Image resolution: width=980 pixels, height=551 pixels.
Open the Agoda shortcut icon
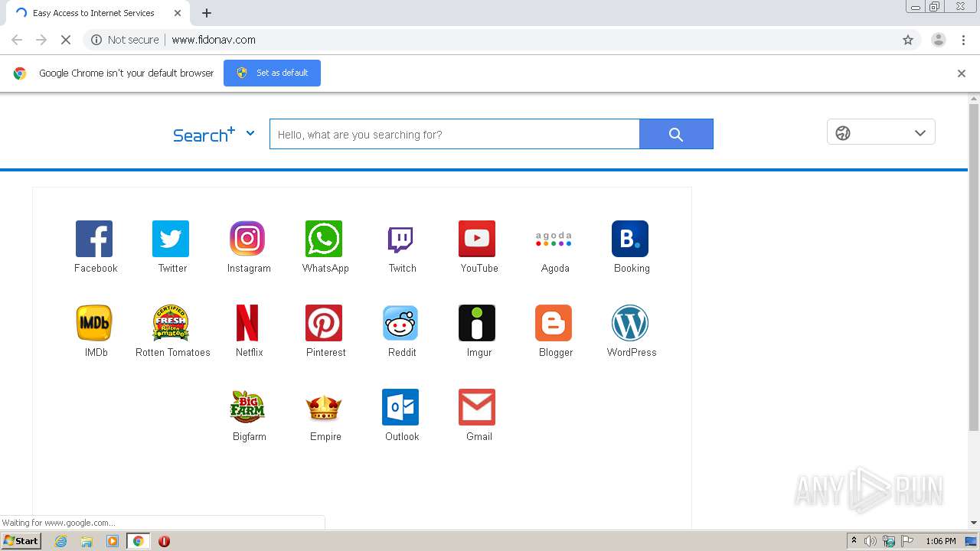554,239
